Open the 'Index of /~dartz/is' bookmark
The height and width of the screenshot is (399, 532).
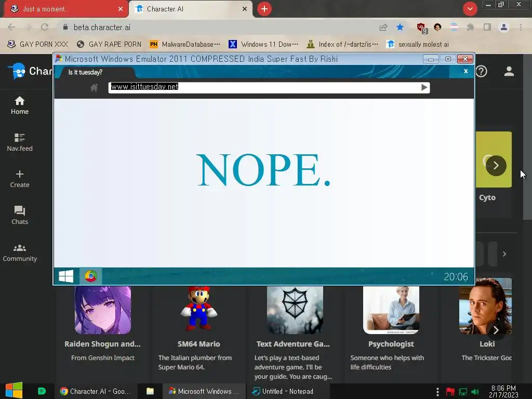coord(342,45)
